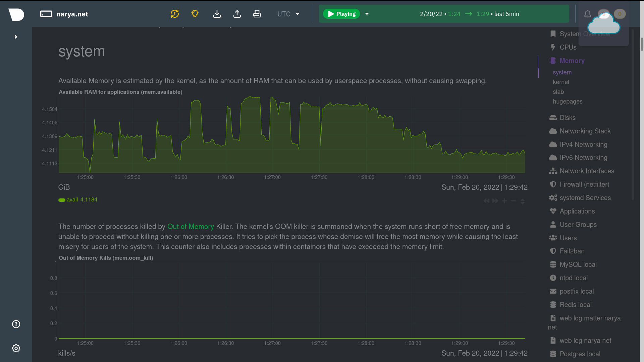Open the notifications bell
644x362 pixels.
[x=588, y=14]
